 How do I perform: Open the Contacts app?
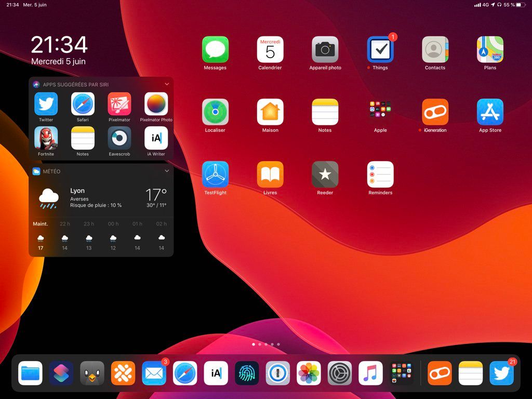tap(435, 49)
